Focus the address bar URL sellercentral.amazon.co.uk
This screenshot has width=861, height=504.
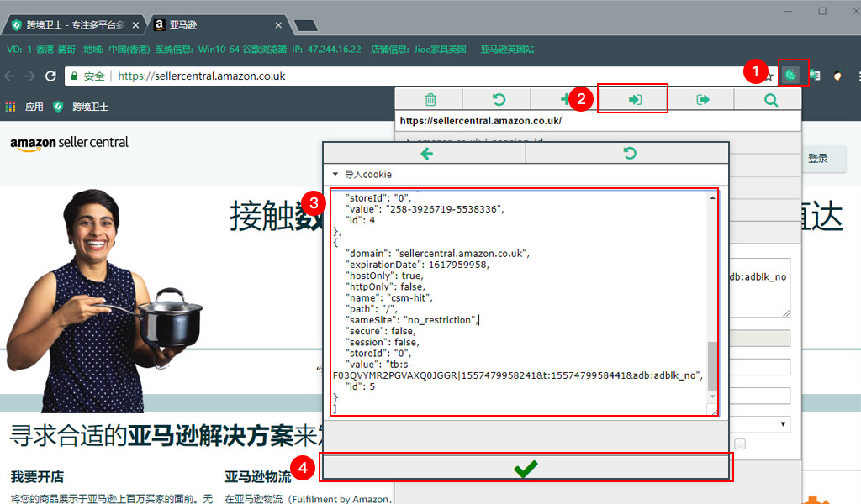(x=202, y=76)
